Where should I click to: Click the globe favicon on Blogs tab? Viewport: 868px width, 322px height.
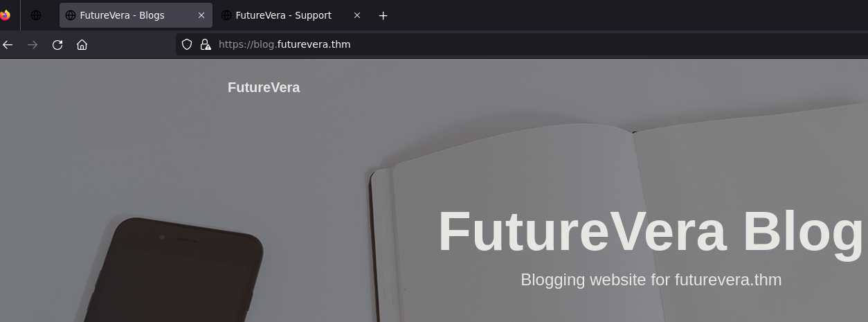[70, 15]
